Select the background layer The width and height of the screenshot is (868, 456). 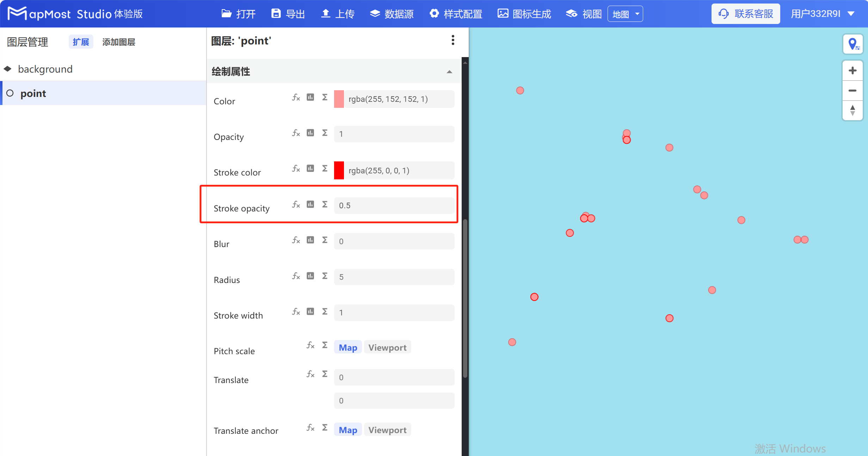45,69
